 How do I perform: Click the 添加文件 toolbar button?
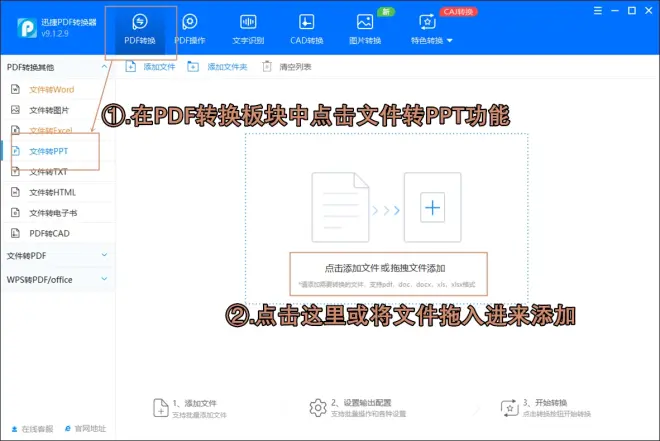click(150, 66)
